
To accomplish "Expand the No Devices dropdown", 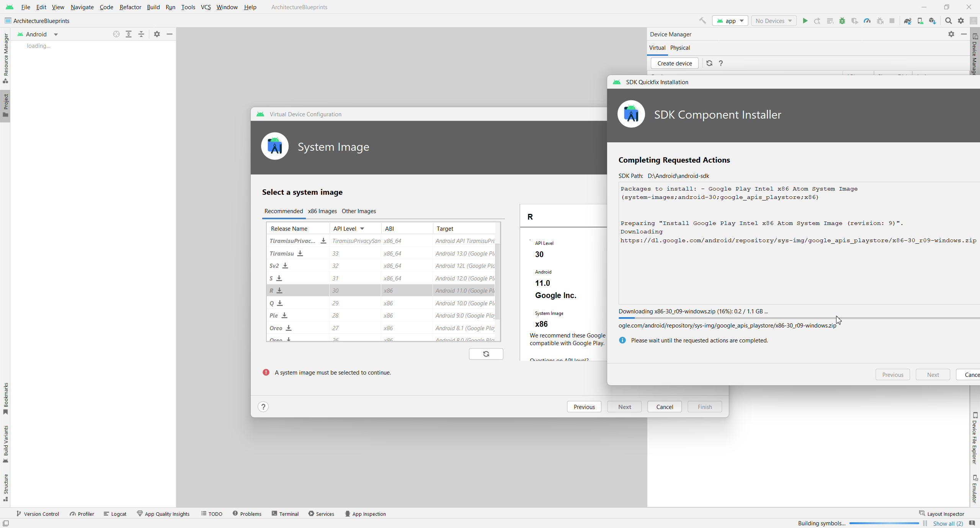I will (773, 21).
